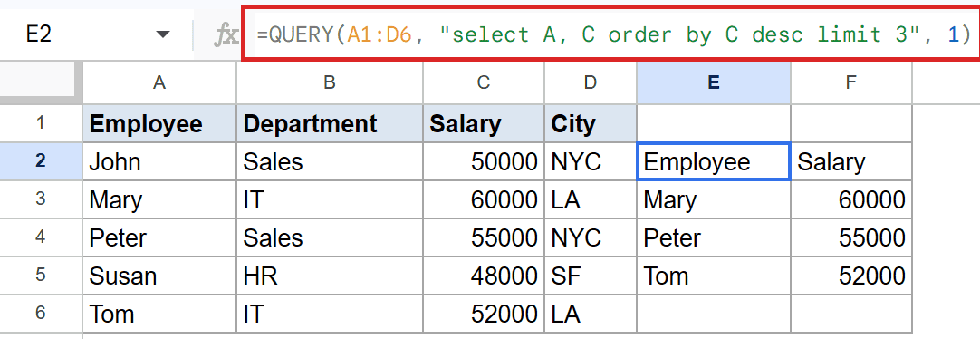
Task: Select row 6 header
Action: (41, 314)
